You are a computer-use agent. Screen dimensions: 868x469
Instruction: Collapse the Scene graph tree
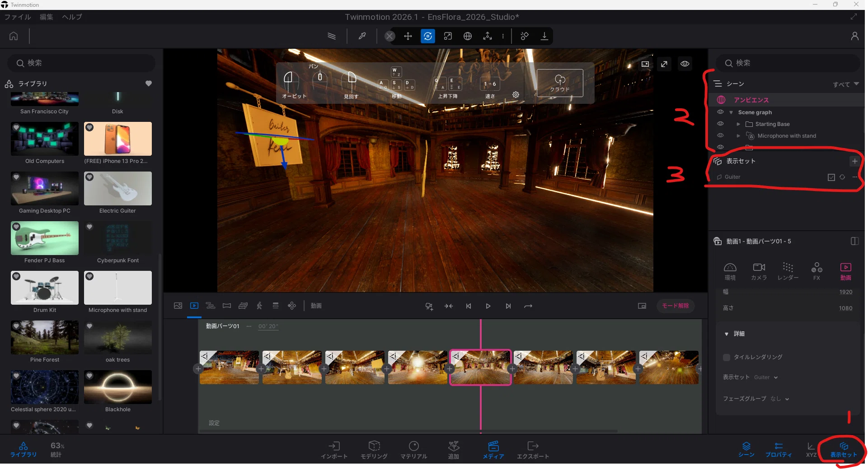click(x=731, y=112)
